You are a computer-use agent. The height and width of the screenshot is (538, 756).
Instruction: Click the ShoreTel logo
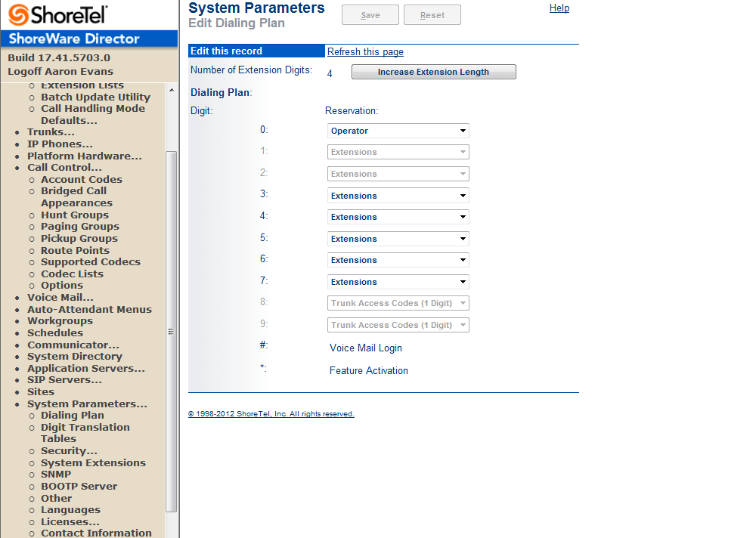[x=58, y=14]
